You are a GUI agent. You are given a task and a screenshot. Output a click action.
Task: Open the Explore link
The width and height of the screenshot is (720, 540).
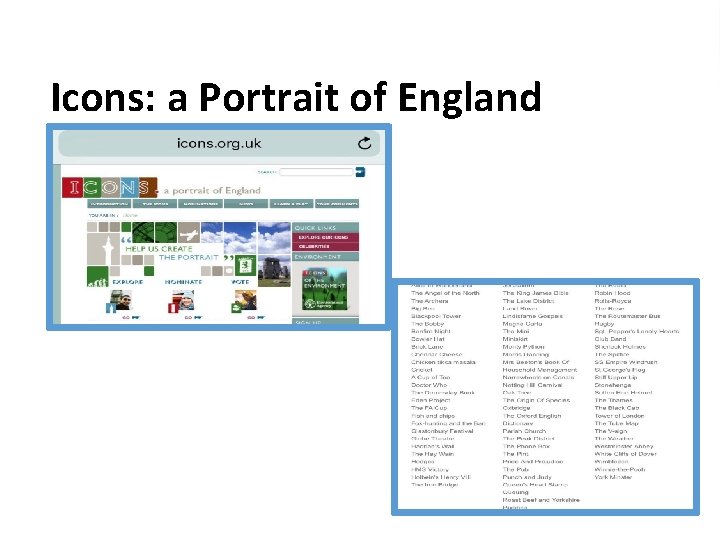[x=128, y=282]
